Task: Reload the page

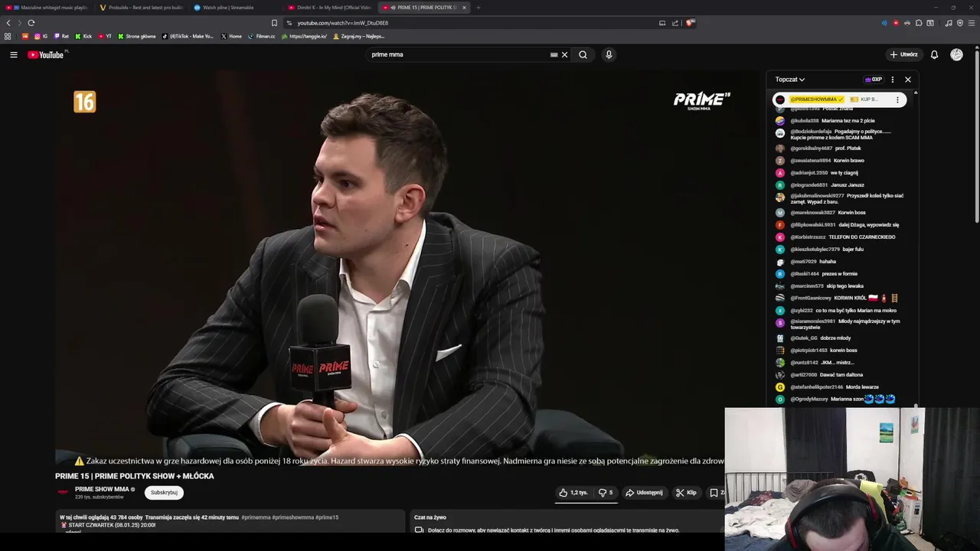Action: [31, 23]
